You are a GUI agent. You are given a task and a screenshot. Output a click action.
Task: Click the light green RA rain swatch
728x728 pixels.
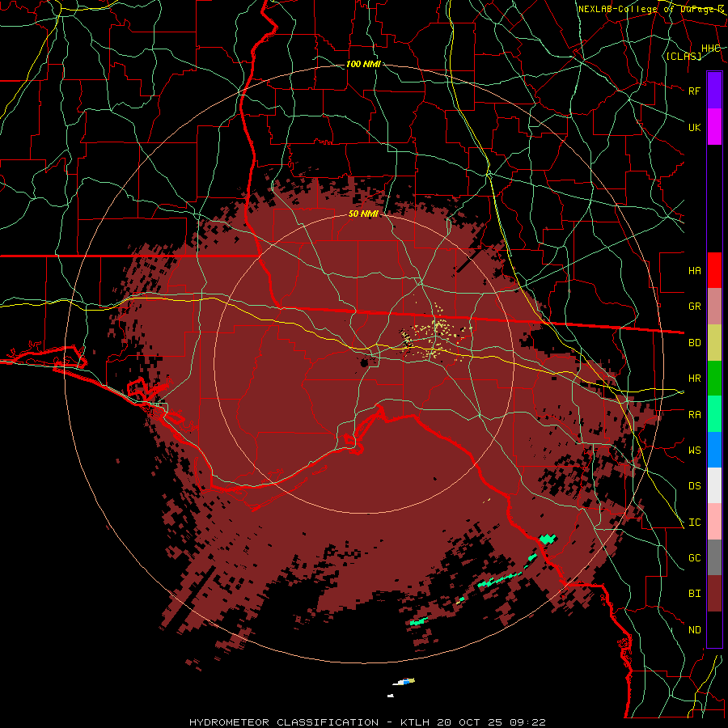pos(714,414)
